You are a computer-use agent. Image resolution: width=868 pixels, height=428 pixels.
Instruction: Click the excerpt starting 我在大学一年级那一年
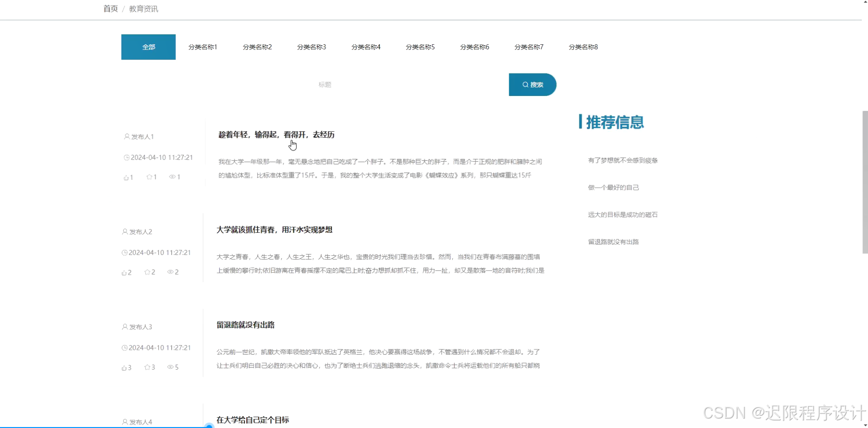(380, 168)
